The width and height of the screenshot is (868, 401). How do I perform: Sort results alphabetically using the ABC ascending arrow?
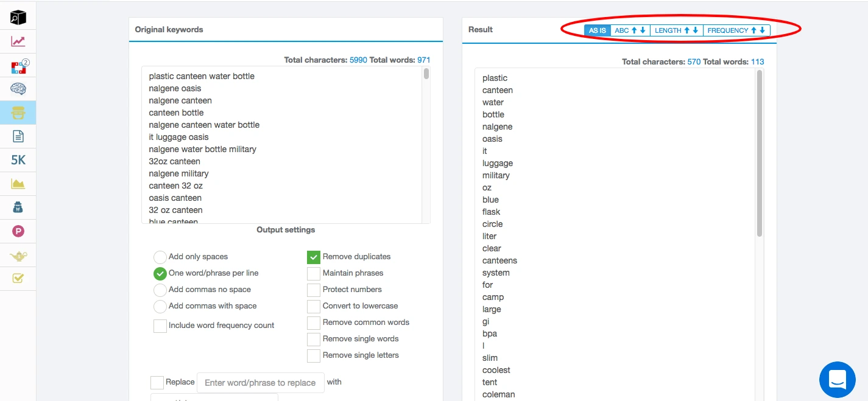pyautogui.click(x=634, y=30)
